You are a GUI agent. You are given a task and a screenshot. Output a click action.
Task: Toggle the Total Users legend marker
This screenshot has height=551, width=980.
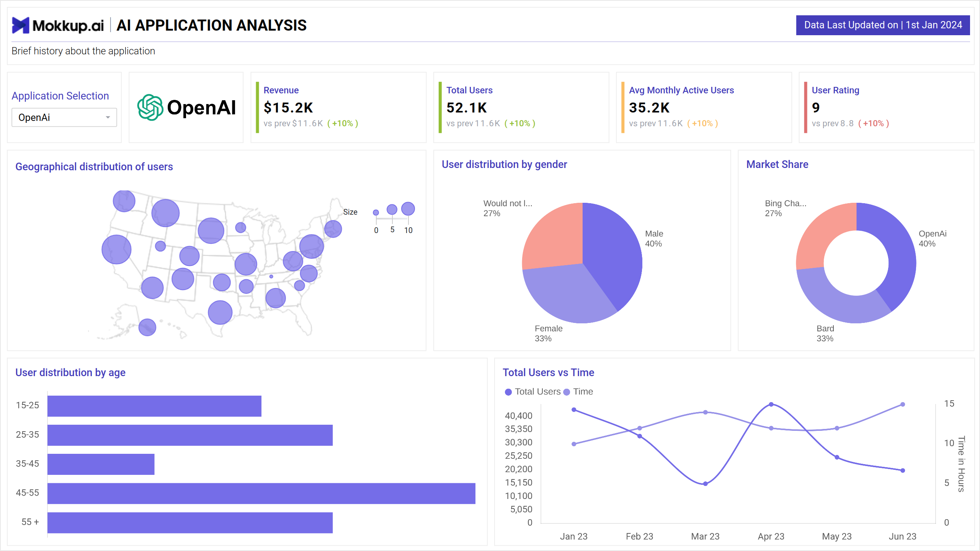[x=508, y=392]
